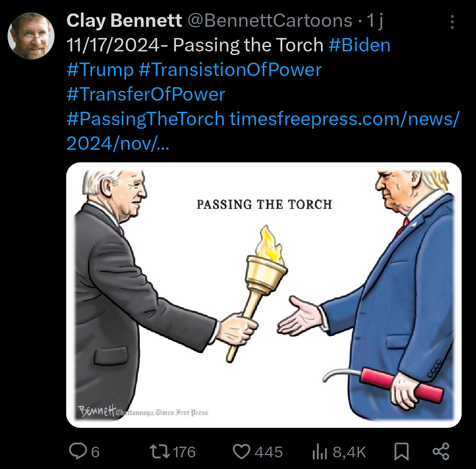Open the three-dot more options menu
476x469 pixels.
[452, 22]
